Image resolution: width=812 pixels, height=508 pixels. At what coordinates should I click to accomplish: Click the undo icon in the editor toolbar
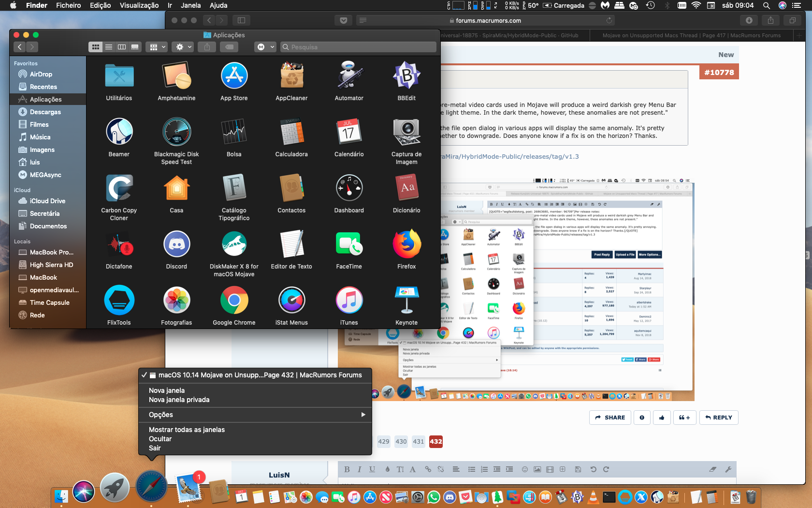(594, 469)
